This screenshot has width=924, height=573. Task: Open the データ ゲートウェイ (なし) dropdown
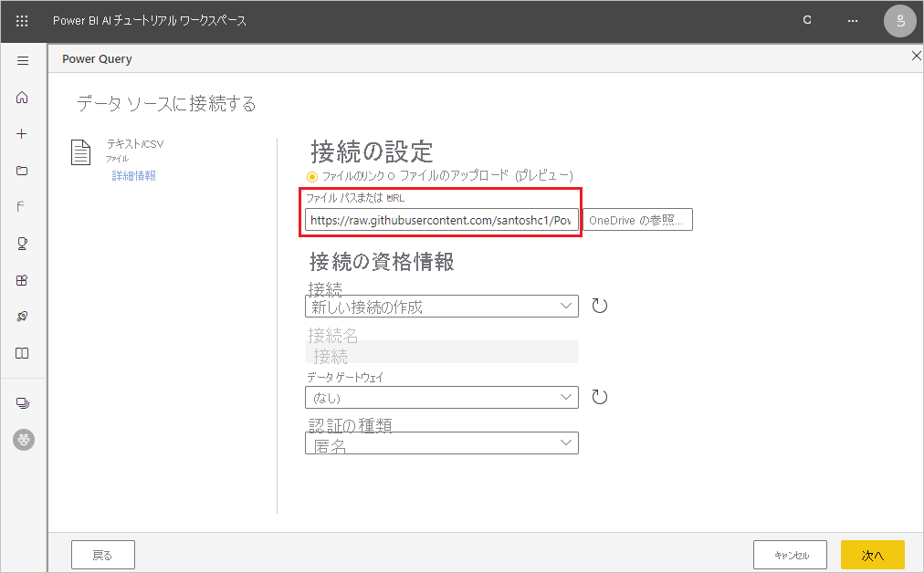tap(441, 398)
